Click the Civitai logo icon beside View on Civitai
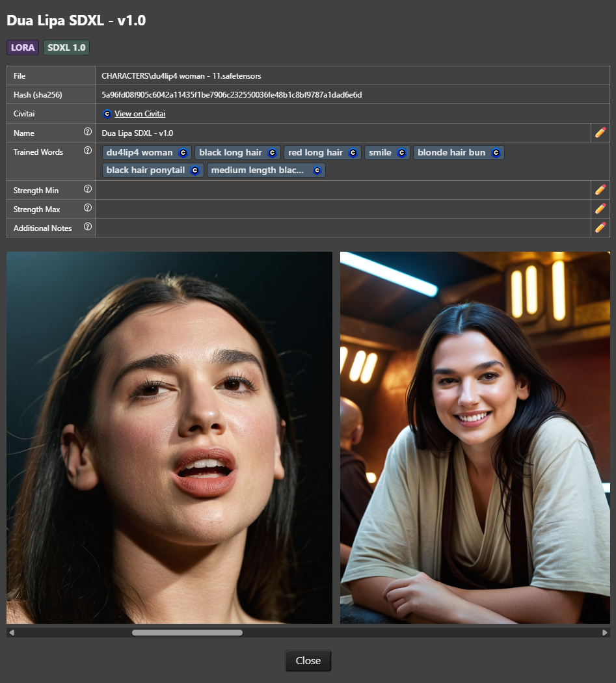This screenshot has height=683, width=616. pos(107,114)
